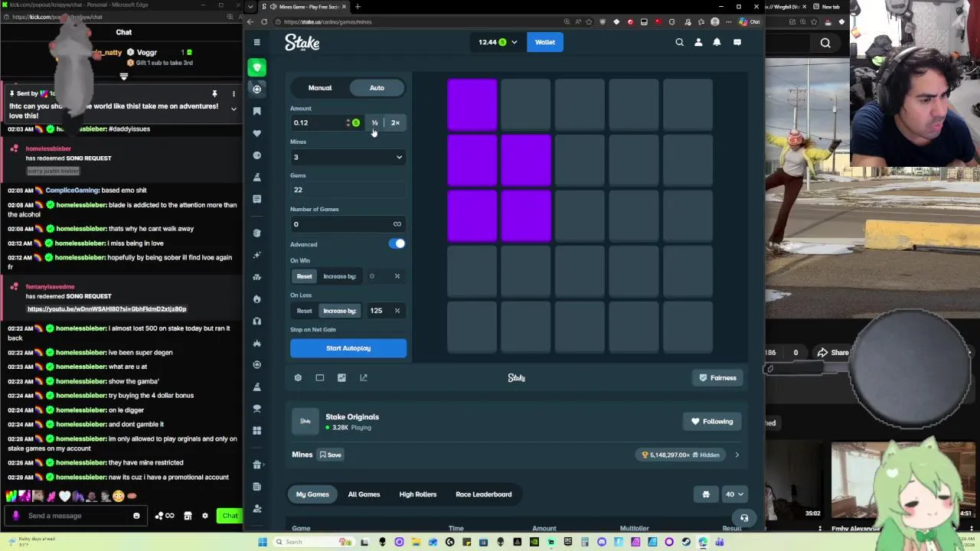The width and height of the screenshot is (980, 551).
Task: Open the Stake chat bubble icon
Action: pos(737,42)
